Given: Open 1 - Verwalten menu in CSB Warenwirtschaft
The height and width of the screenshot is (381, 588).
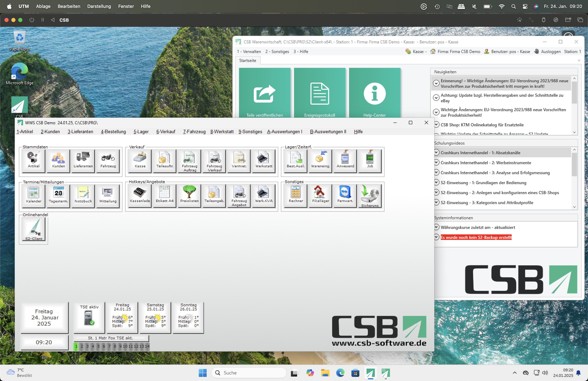Looking at the screenshot, I should coord(249,51).
